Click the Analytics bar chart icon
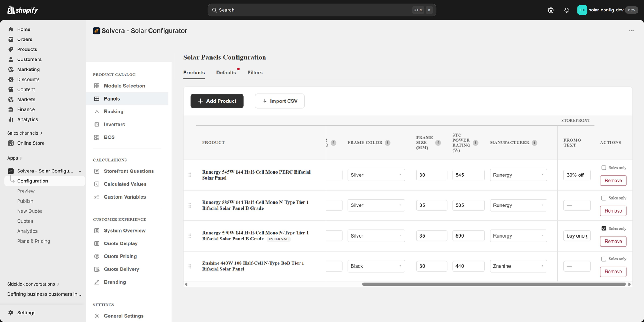Viewport: 644px width, 322px height. pos(11,119)
